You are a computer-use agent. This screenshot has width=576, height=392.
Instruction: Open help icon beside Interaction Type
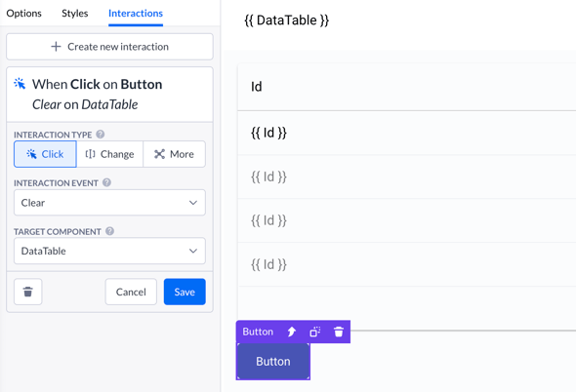click(101, 135)
